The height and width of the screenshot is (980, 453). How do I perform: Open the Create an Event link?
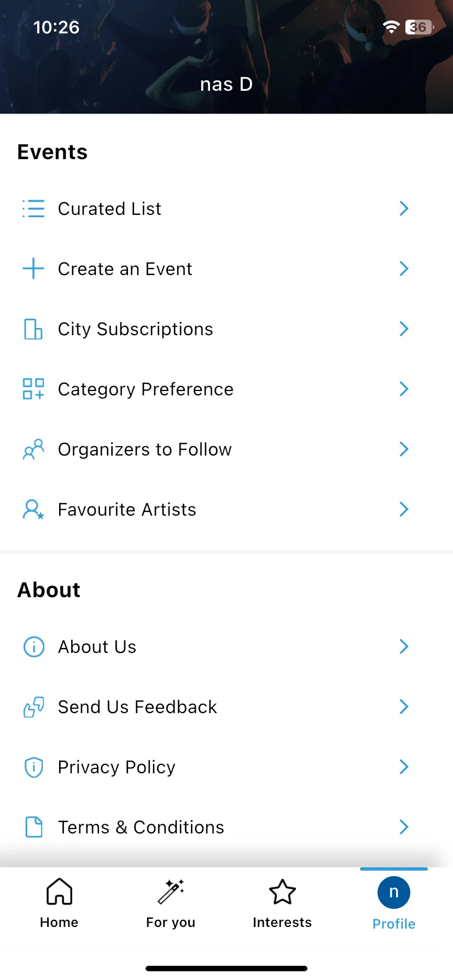coord(226,269)
